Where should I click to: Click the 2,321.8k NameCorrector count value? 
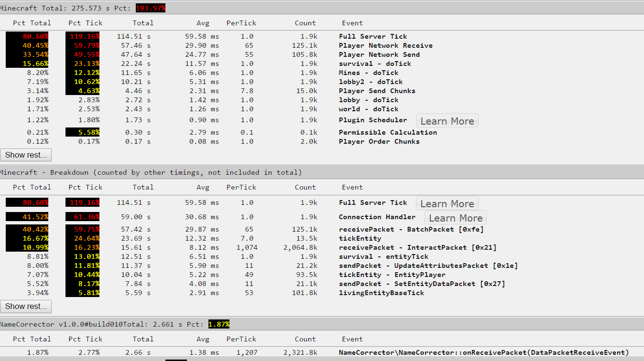click(300, 352)
